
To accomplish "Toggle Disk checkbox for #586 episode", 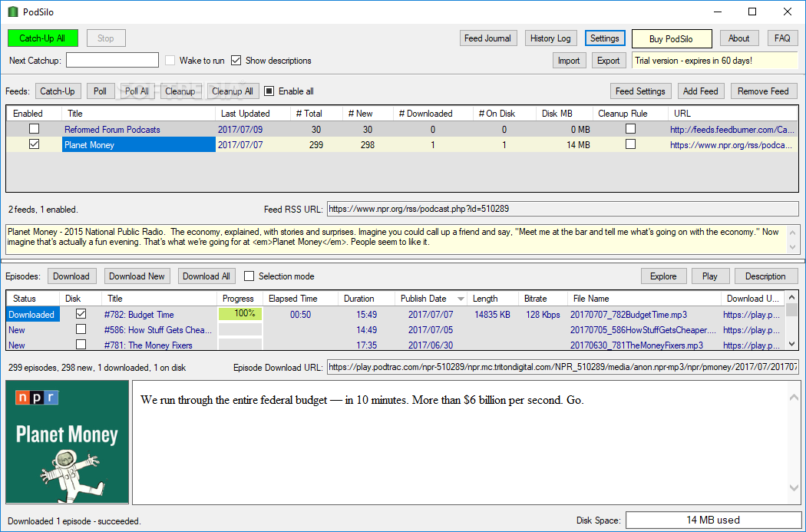I will [81, 329].
